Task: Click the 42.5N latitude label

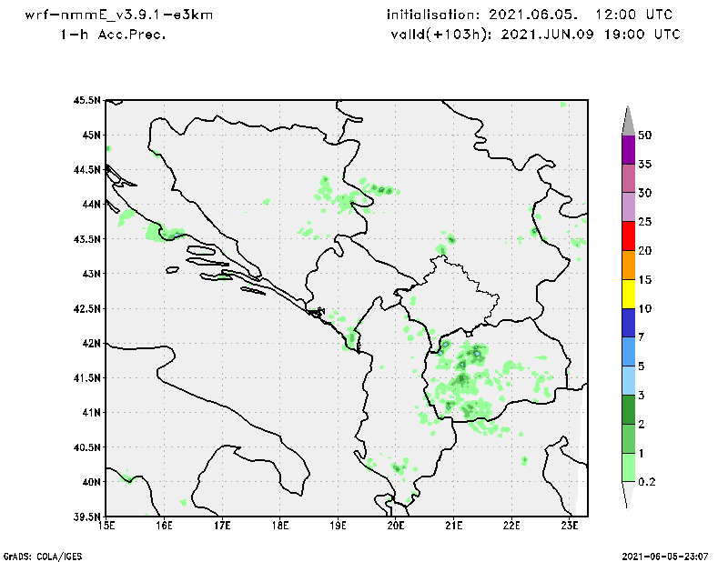Action: (86, 308)
